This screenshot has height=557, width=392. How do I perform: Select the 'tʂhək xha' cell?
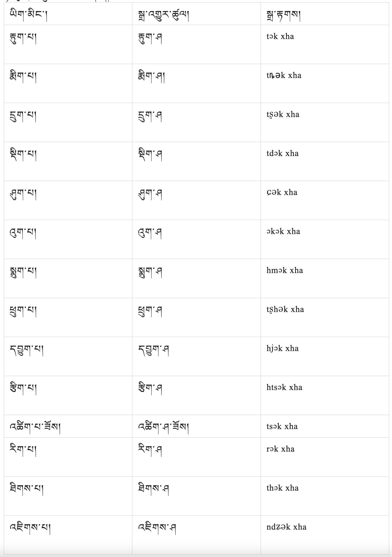tap(325, 317)
